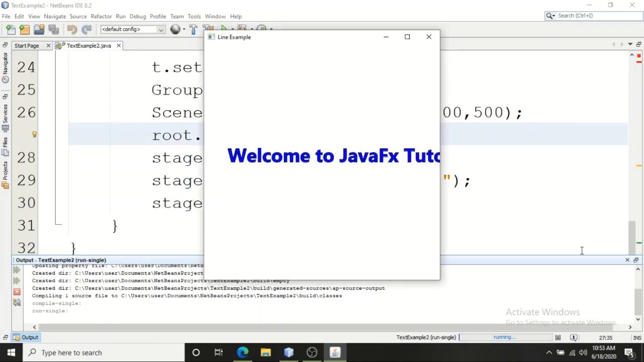Close the Output panel
Viewport: 644px width, 362px height.
click(627, 260)
